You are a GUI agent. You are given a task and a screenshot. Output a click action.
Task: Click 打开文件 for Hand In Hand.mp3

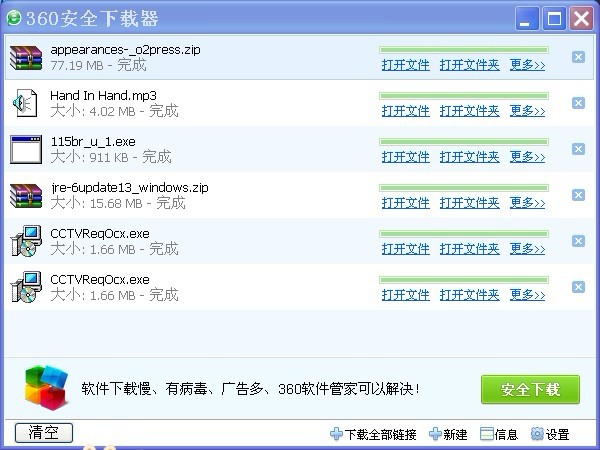click(x=406, y=111)
